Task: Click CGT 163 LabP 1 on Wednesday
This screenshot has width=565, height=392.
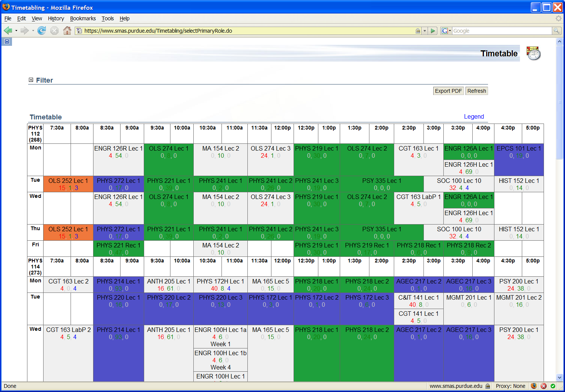Action: pyautogui.click(x=419, y=208)
